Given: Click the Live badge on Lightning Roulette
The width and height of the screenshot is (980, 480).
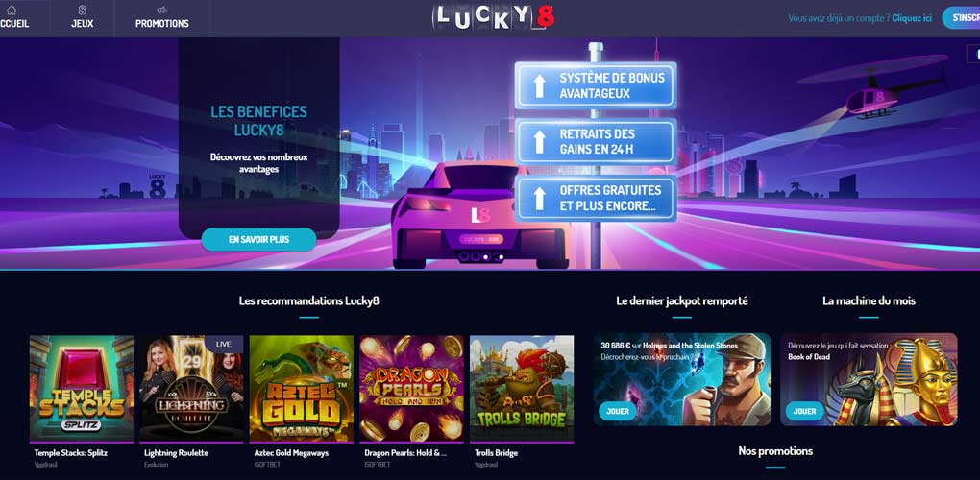Looking at the screenshot, I should [x=224, y=344].
